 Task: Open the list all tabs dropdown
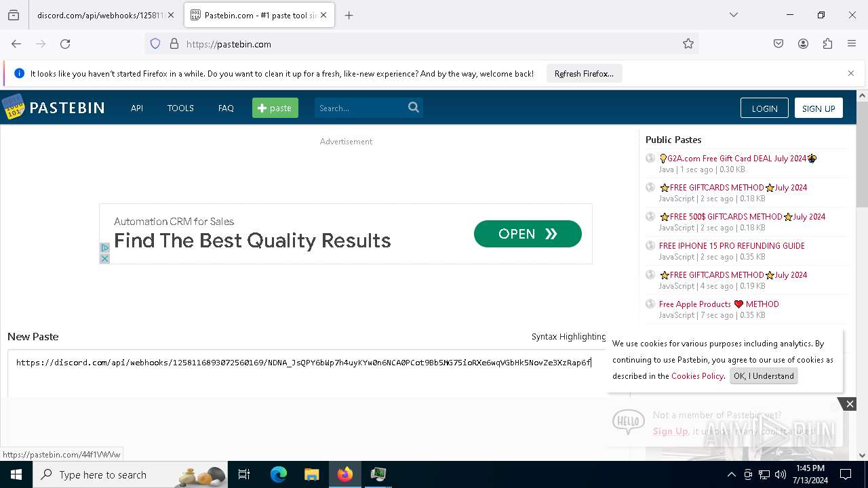pyautogui.click(x=734, y=15)
